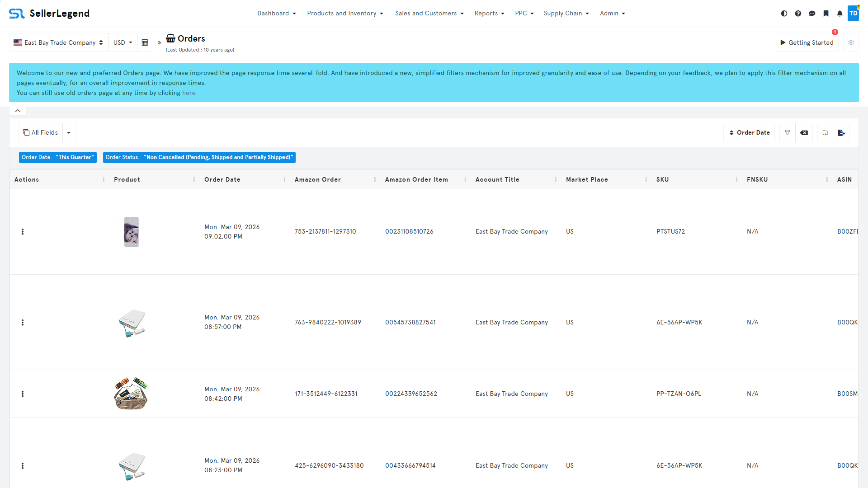Toggle dark mode contrast icon

coord(784,14)
